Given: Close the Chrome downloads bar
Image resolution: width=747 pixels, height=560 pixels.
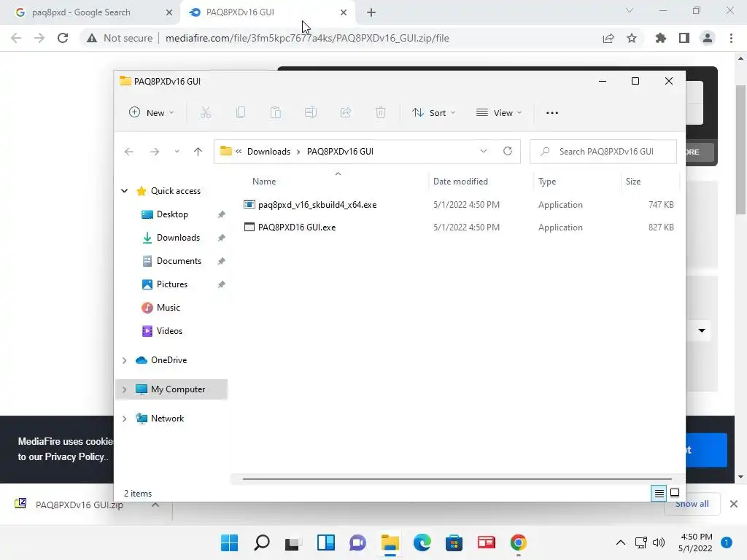Looking at the screenshot, I should point(734,504).
